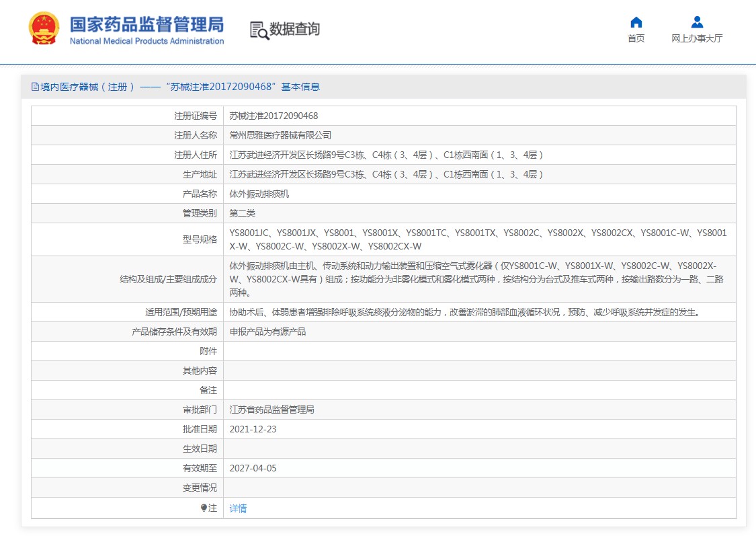756x540 pixels.
Task: Click registration number value 苏械注准20172090468
Action: (x=274, y=116)
